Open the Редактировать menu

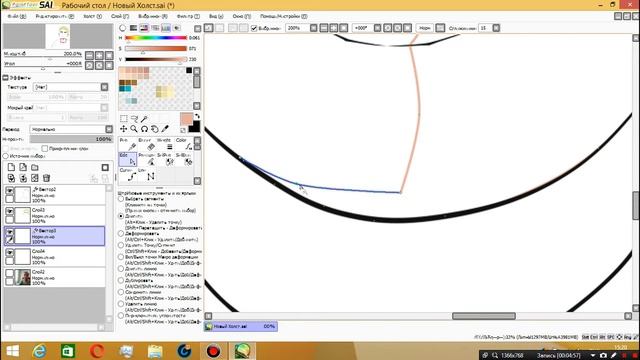(55, 16)
